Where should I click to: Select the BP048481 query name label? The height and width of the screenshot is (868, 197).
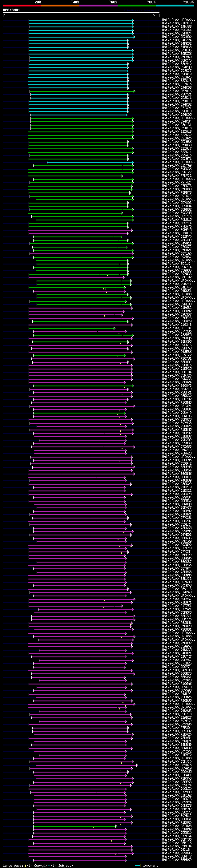point(11,10)
